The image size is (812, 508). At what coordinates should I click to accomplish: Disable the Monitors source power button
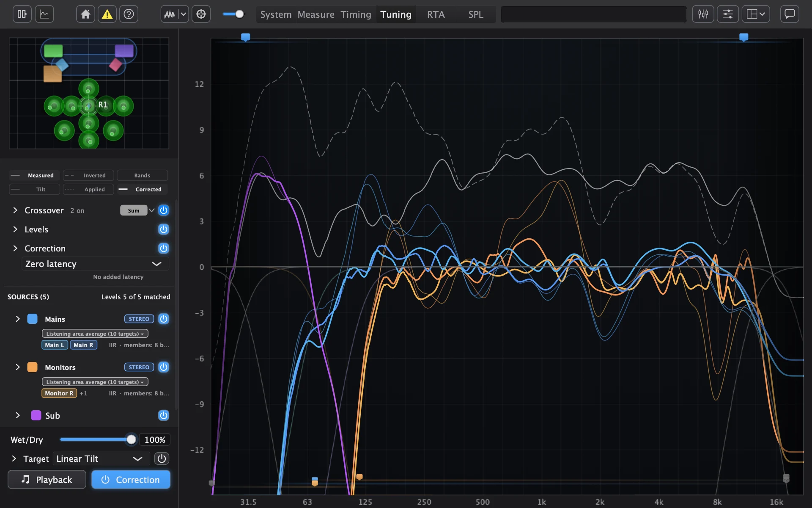(x=164, y=367)
